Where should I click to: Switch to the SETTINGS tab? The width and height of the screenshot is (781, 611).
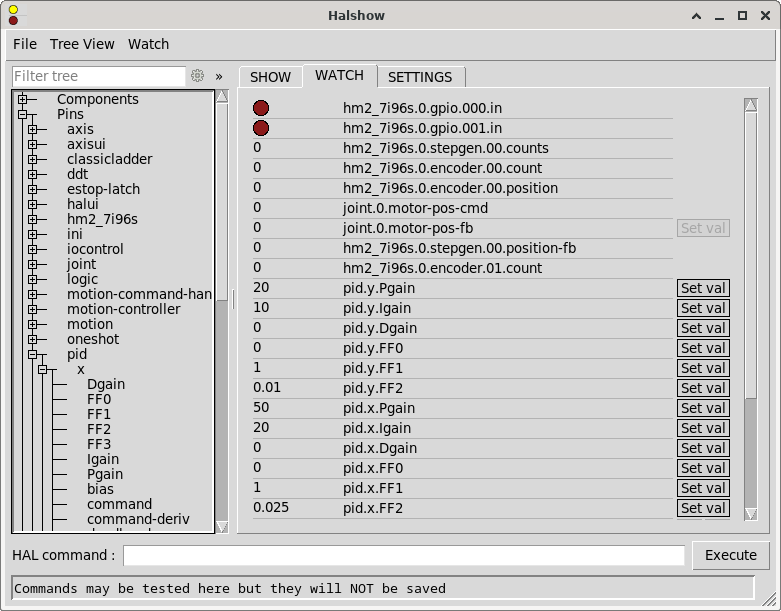(420, 77)
